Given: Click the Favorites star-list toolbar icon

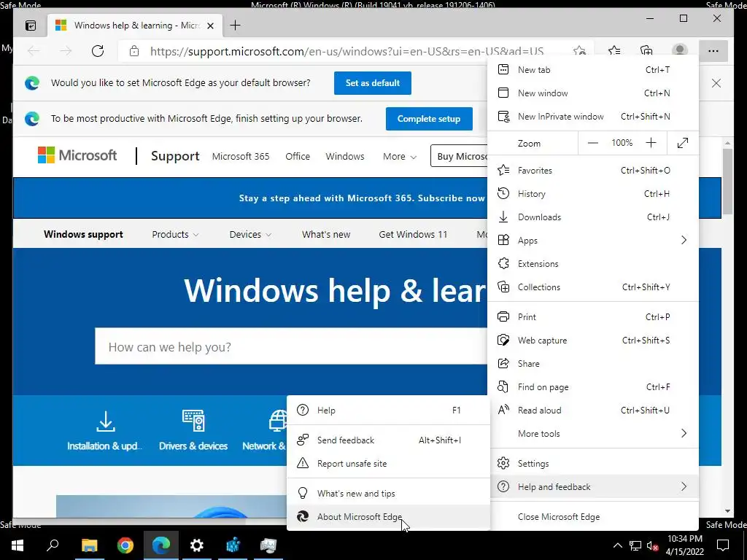Looking at the screenshot, I should pyautogui.click(x=614, y=51).
